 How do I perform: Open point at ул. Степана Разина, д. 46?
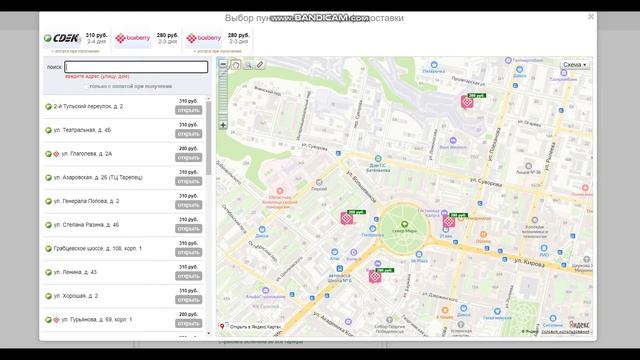tap(188, 229)
